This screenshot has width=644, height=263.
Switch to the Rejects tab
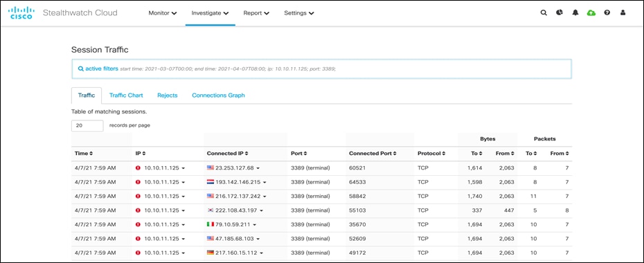pyautogui.click(x=167, y=96)
